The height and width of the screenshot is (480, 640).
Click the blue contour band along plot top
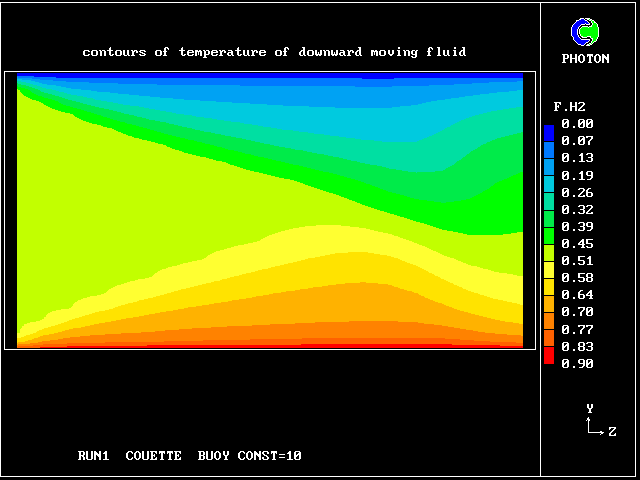270,79
